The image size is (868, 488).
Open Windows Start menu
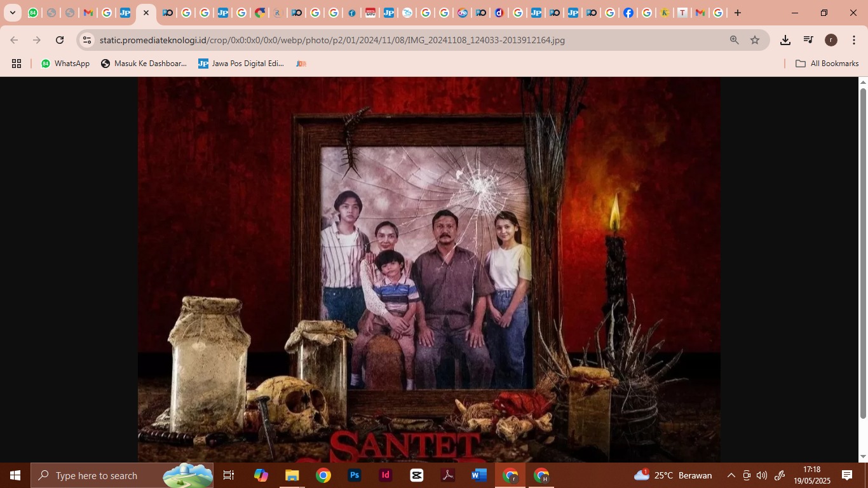pos(15,475)
